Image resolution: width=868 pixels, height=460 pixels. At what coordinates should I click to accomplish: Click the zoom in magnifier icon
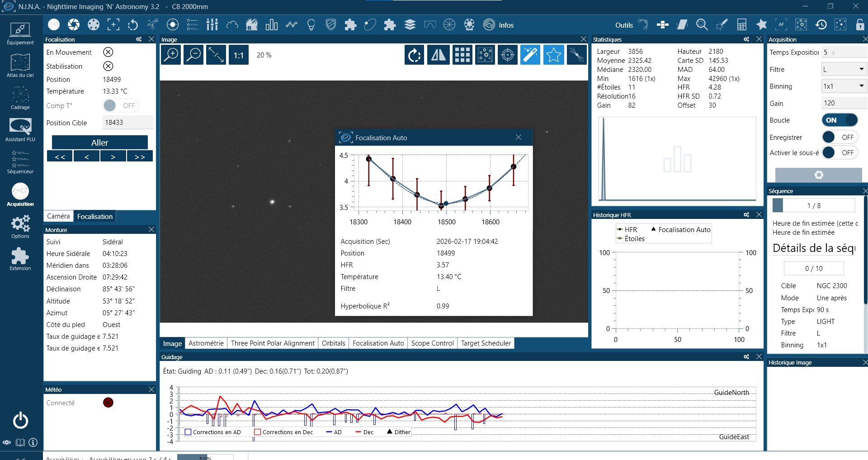click(171, 55)
